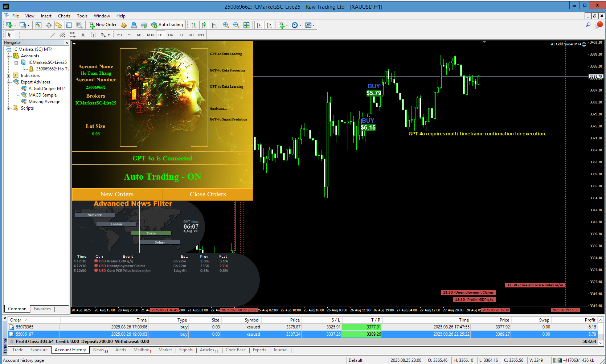Tile chart windows icon
This screenshot has width=606, height=364.
pyautogui.click(x=246, y=25)
